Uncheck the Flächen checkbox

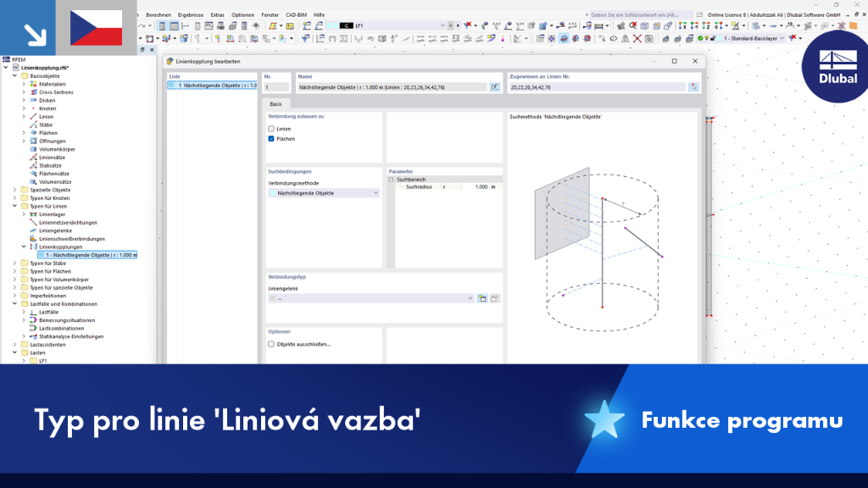pos(271,139)
